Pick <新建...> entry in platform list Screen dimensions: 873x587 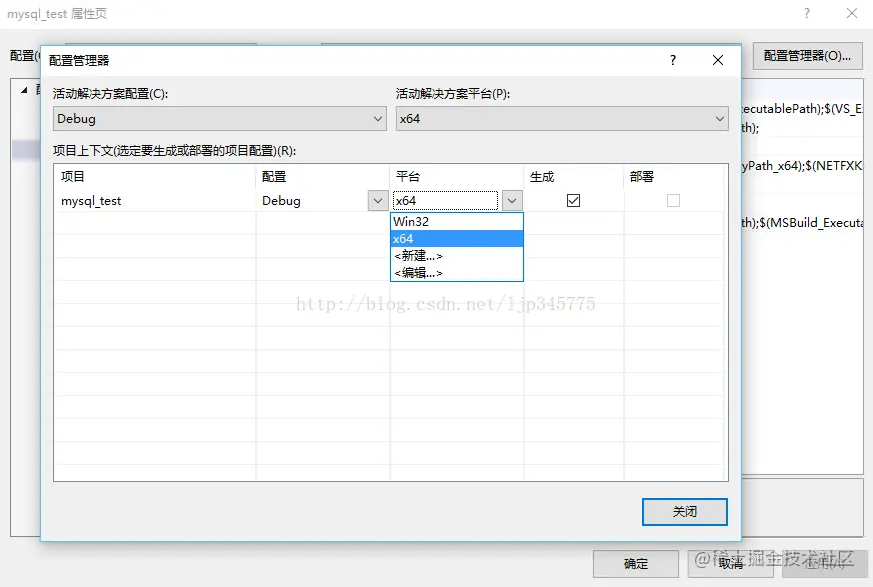pyautogui.click(x=457, y=256)
